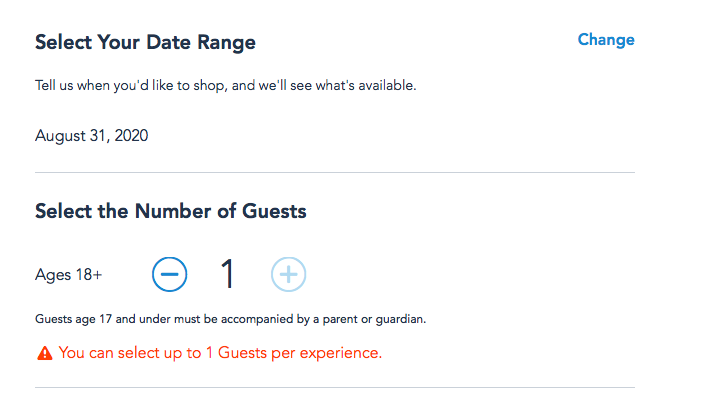715x403 pixels.
Task: Select the guest count number 1
Action: [228, 274]
